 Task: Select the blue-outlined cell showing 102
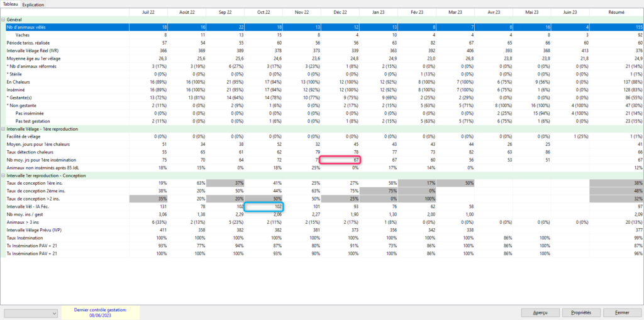[x=264, y=206]
